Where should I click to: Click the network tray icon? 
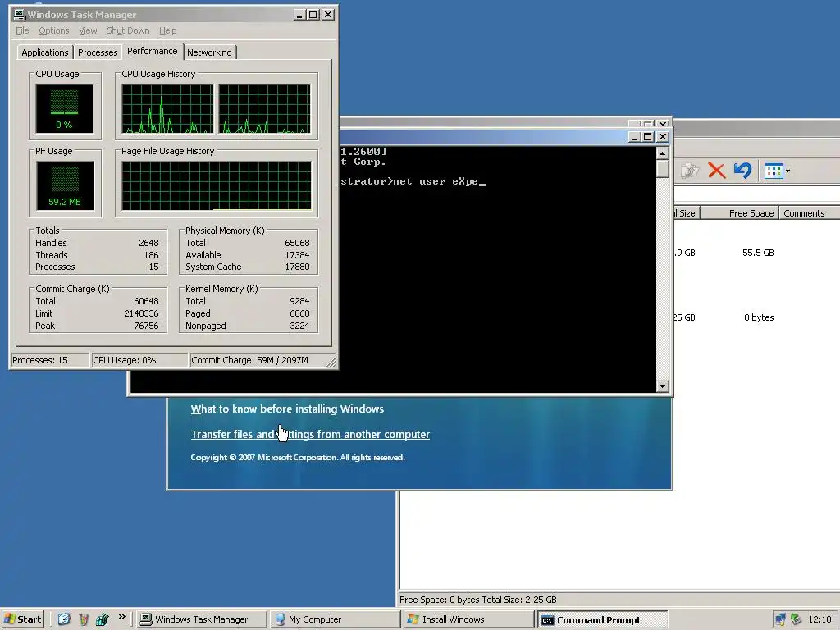pyautogui.click(x=780, y=619)
